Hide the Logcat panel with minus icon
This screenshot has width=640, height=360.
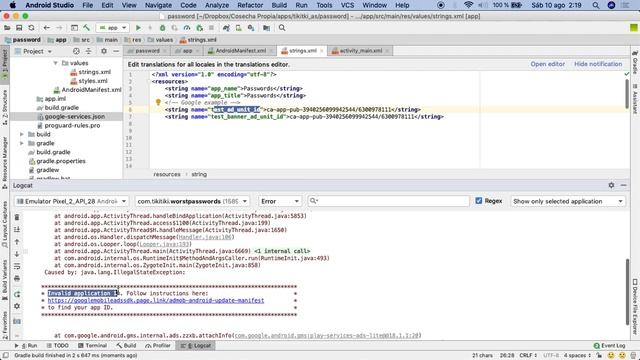(x=623, y=185)
